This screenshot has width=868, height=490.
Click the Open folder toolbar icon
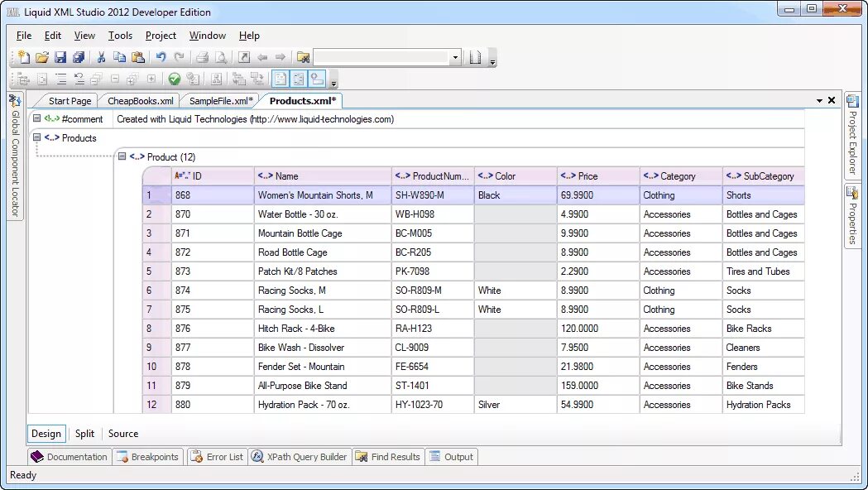(x=42, y=57)
